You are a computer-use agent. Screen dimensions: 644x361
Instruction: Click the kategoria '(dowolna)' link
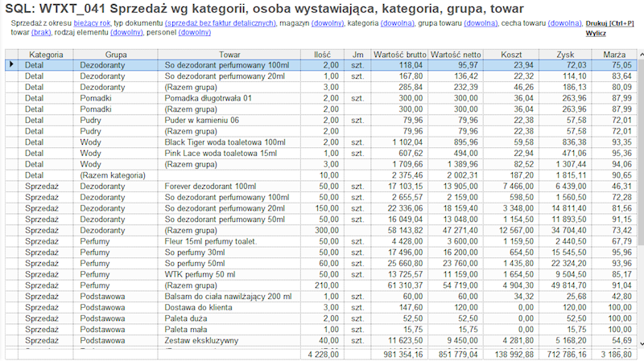[397, 23]
